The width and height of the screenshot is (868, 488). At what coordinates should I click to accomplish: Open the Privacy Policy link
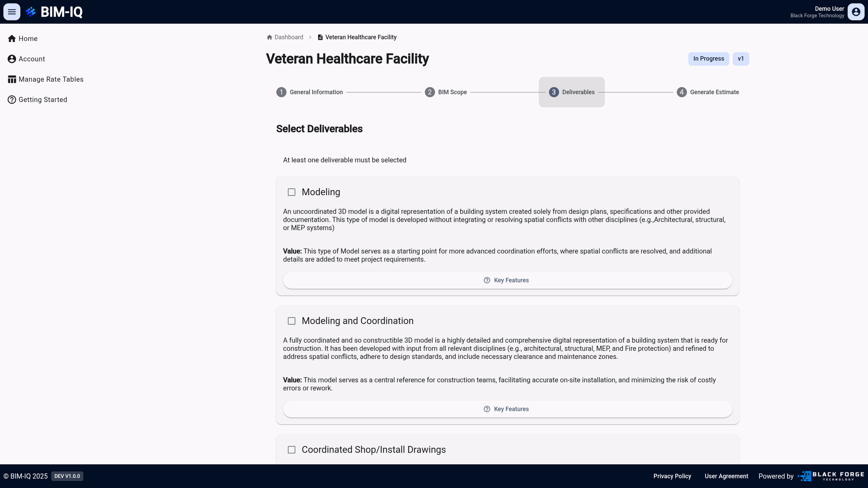click(672, 476)
